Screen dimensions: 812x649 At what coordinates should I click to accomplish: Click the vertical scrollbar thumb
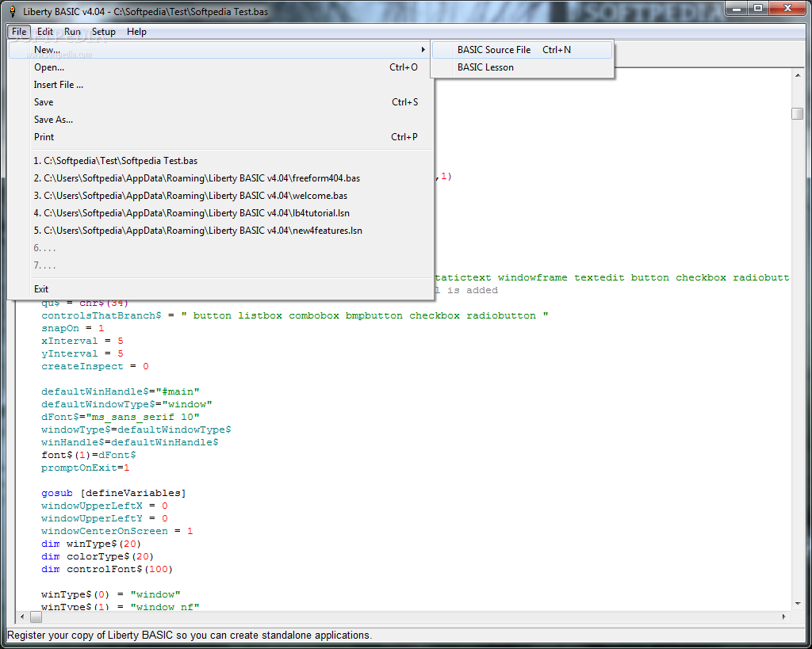tap(798, 113)
